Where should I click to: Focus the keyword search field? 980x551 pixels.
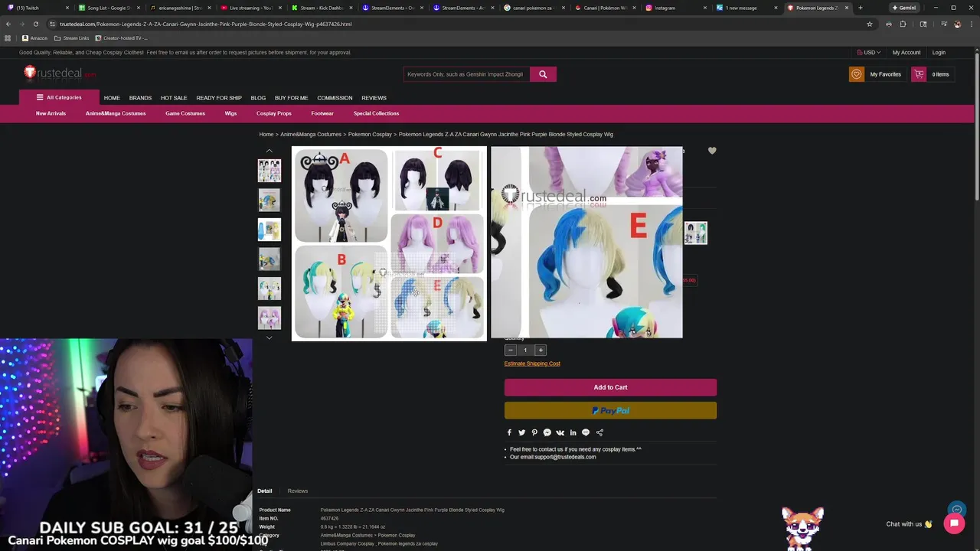click(466, 74)
